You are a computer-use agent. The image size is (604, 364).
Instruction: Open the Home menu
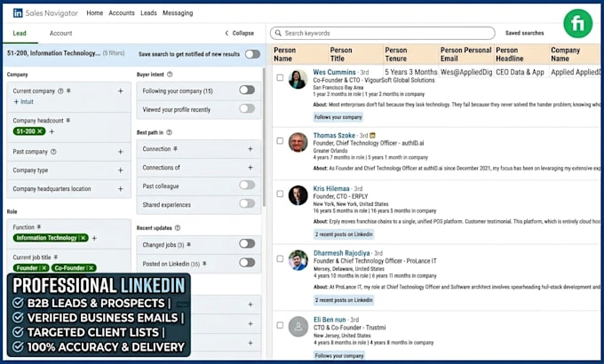click(x=94, y=13)
